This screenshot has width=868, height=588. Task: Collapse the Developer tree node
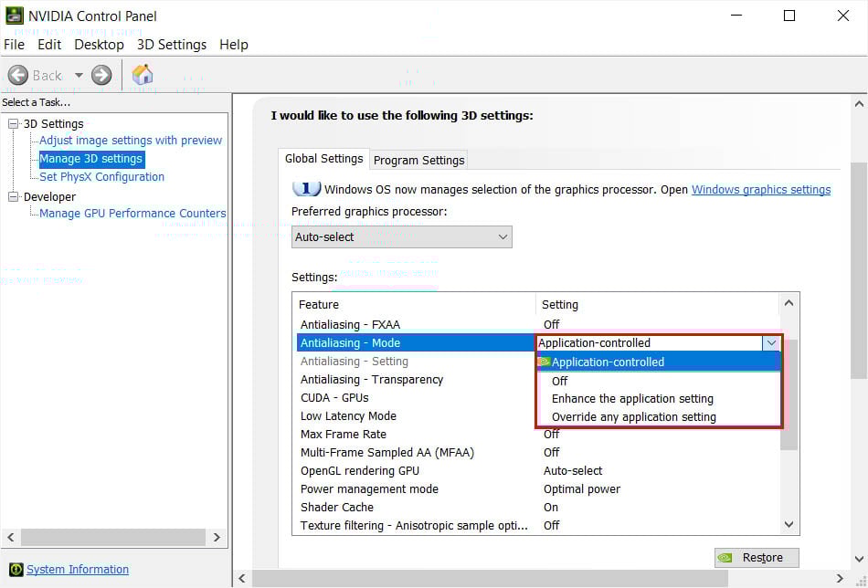(14, 197)
